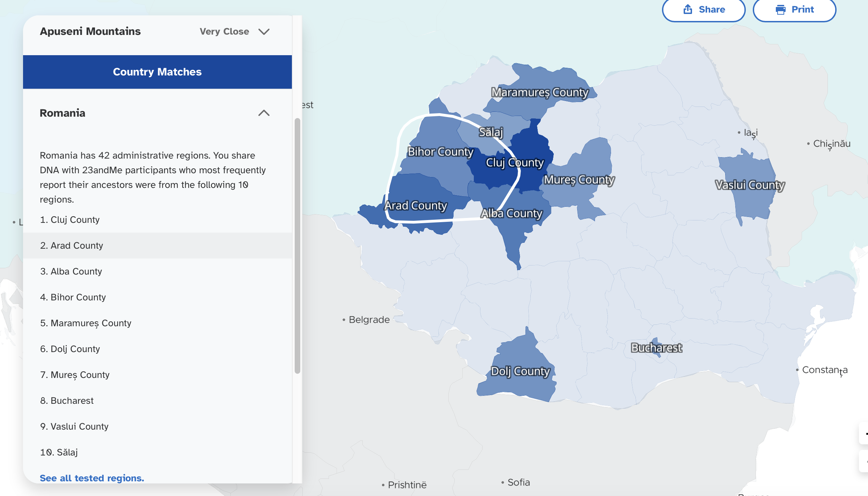Expand the Very Close dropdown chevron
The image size is (868, 496).
pos(264,32)
